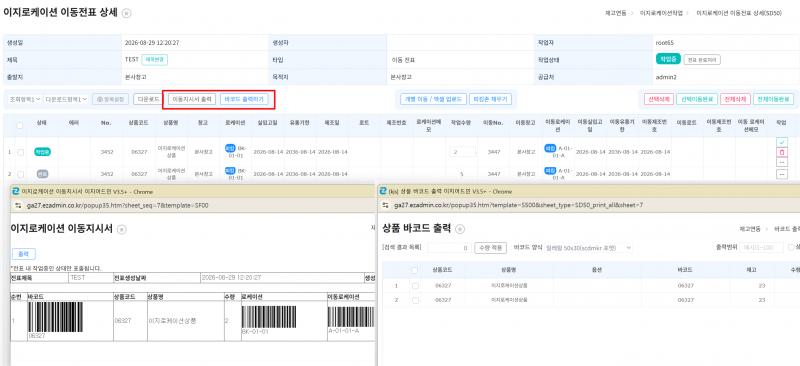Click the 06327 product barcode image in 이동지시서

(x=55, y=318)
